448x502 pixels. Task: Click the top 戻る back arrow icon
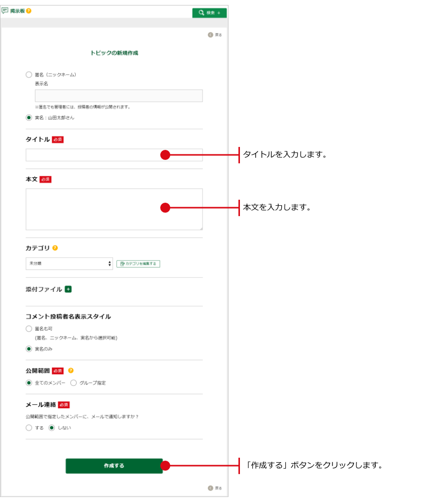click(x=211, y=35)
